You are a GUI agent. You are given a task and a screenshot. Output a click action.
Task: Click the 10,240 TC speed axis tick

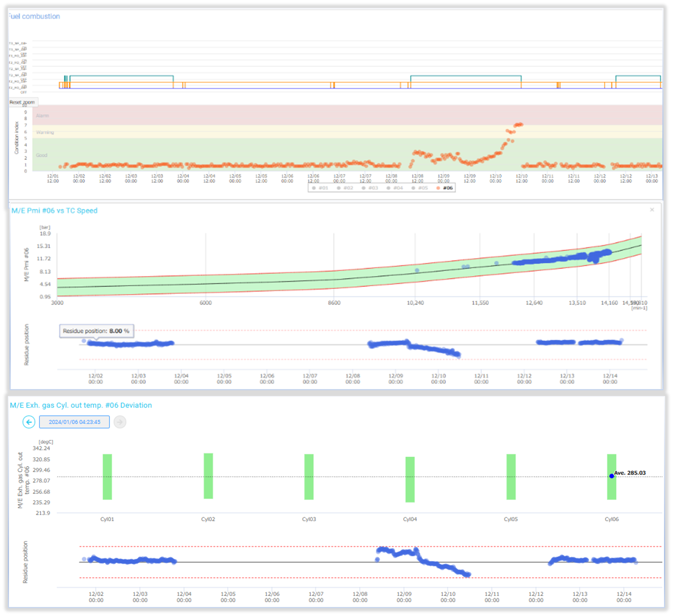tap(415, 303)
